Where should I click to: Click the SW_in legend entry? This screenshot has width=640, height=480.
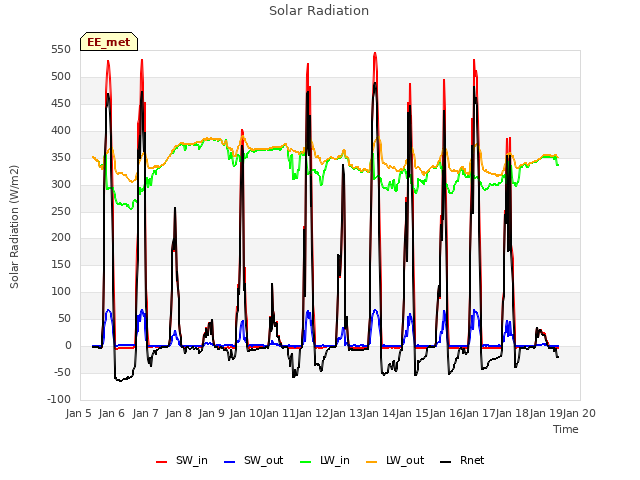[x=182, y=460]
